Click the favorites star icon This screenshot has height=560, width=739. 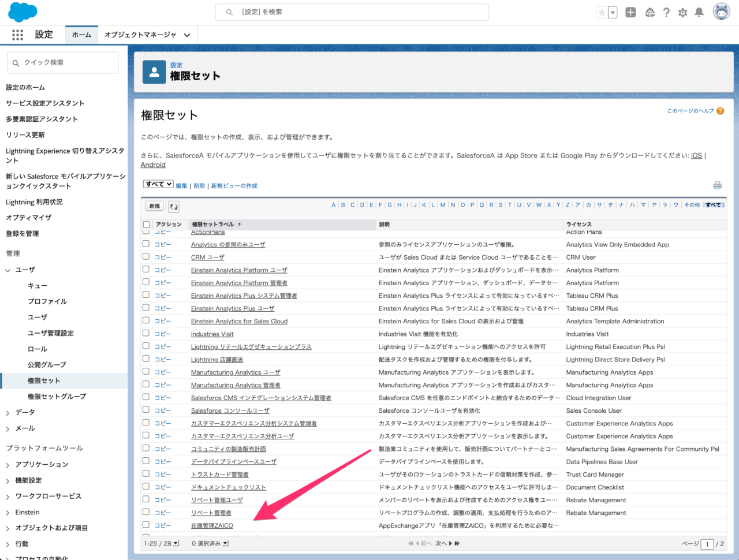[602, 12]
